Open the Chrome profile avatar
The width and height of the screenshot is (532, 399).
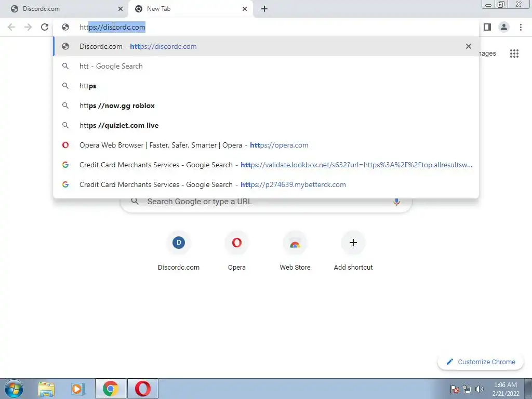504,27
